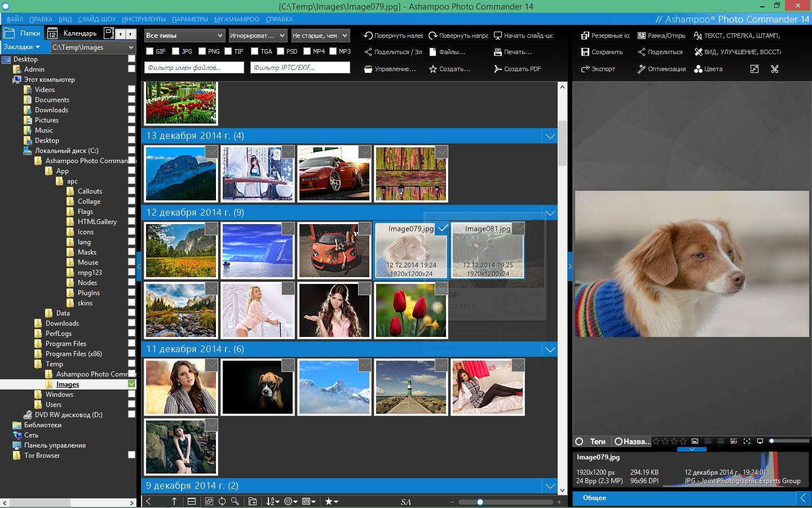Click the new folder icon in bottom toolbar
This screenshot has height=508, width=812.
coord(253,501)
